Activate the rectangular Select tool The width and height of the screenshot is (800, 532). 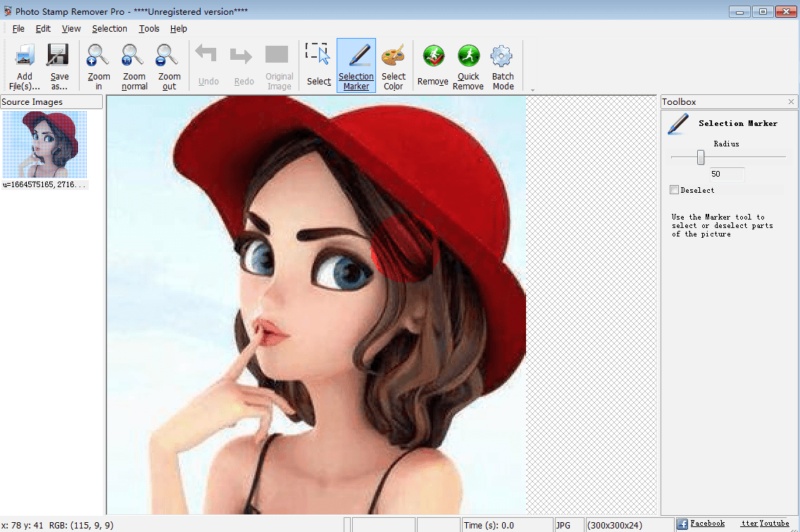point(318,56)
